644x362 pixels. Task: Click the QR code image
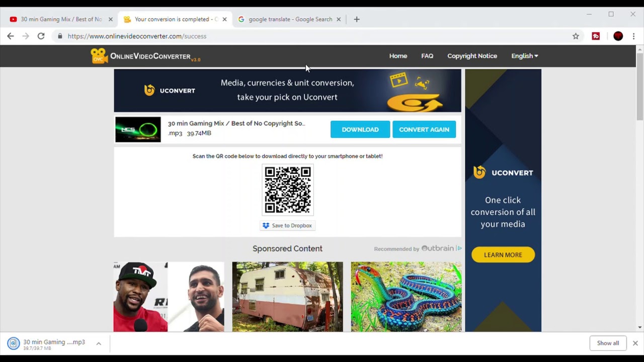point(288,190)
